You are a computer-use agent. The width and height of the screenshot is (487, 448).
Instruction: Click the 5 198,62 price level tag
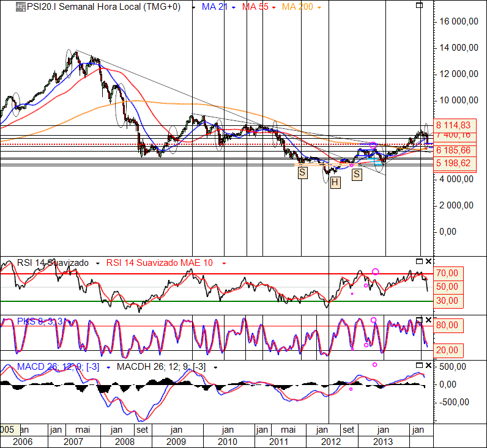[x=453, y=163]
